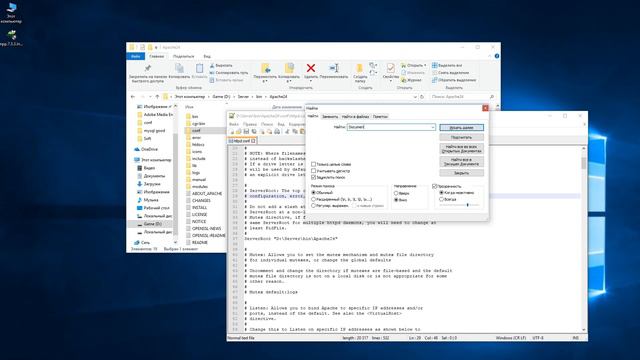Go back with Explorer's back arrow
This screenshot has height=360, width=640.
coord(133,97)
